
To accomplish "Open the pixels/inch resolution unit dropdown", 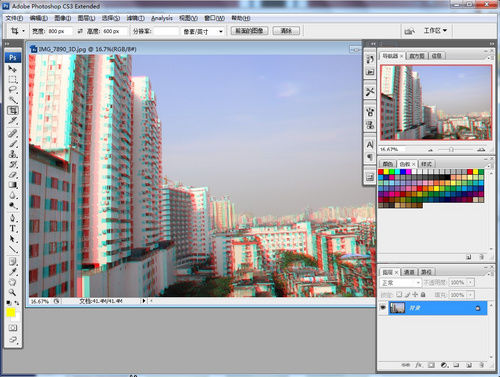I will 220,32.
